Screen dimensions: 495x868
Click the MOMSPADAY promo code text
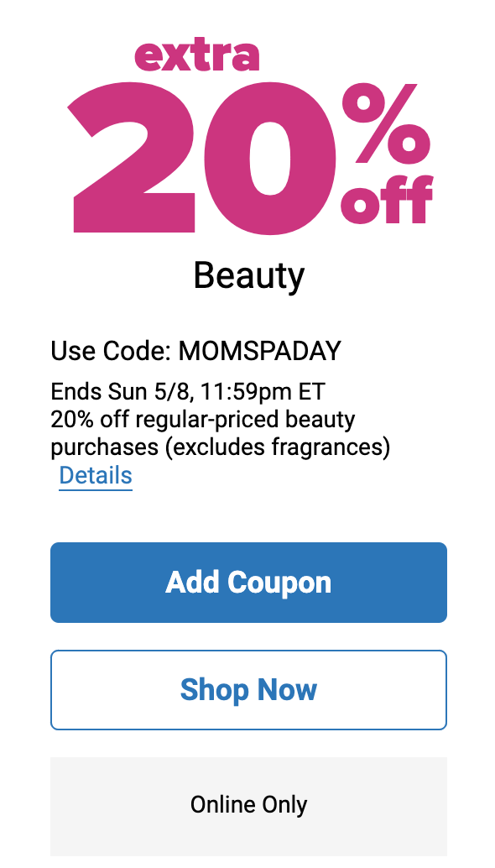click(x=260, y=351)
